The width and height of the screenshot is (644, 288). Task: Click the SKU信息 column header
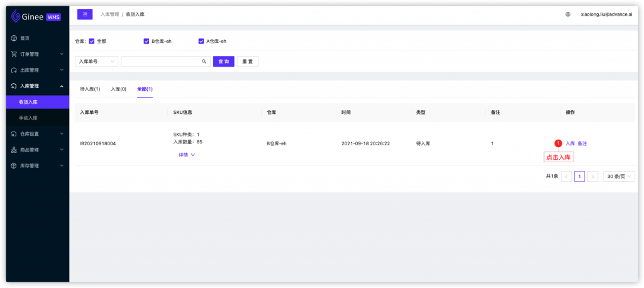pos(183,112)
